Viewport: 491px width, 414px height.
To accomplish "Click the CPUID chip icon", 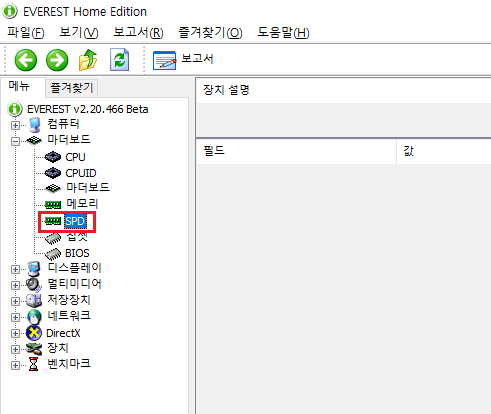I will (x=53, y=173).
